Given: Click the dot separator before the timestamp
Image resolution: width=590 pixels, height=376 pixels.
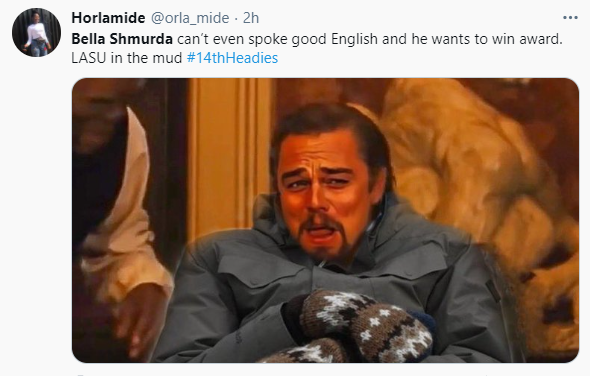Looking at the screenshot, I should (236, 19).
